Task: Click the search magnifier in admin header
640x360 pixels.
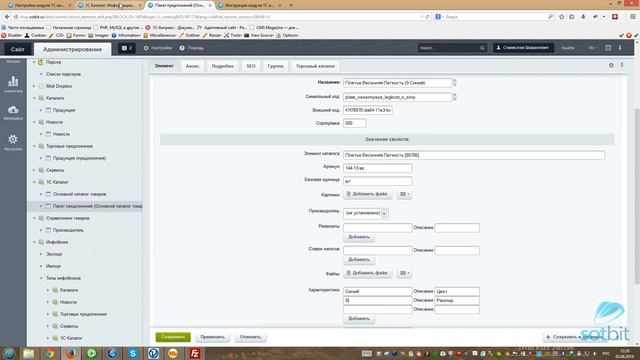Action: [482, 48]
